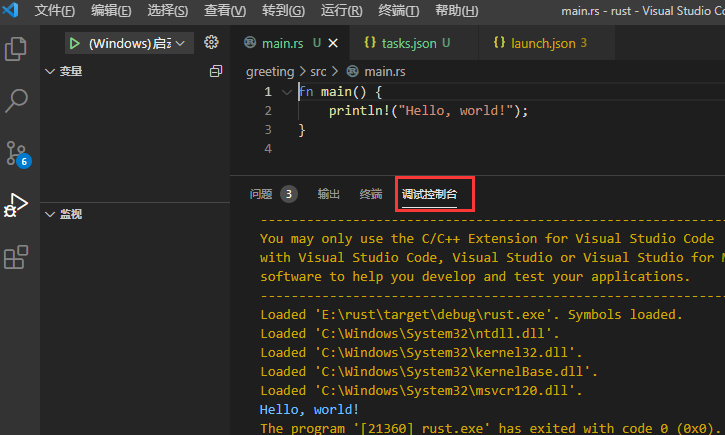Screen dimensions: 725x435
Task: Click the src breadcrumb segment
Action: pos(318,71)
